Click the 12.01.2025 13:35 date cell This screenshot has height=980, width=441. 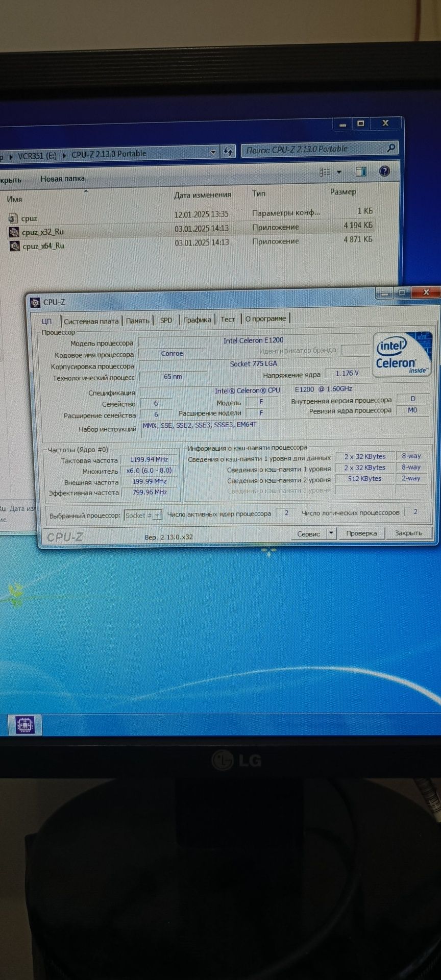click(x=201, y=214)
